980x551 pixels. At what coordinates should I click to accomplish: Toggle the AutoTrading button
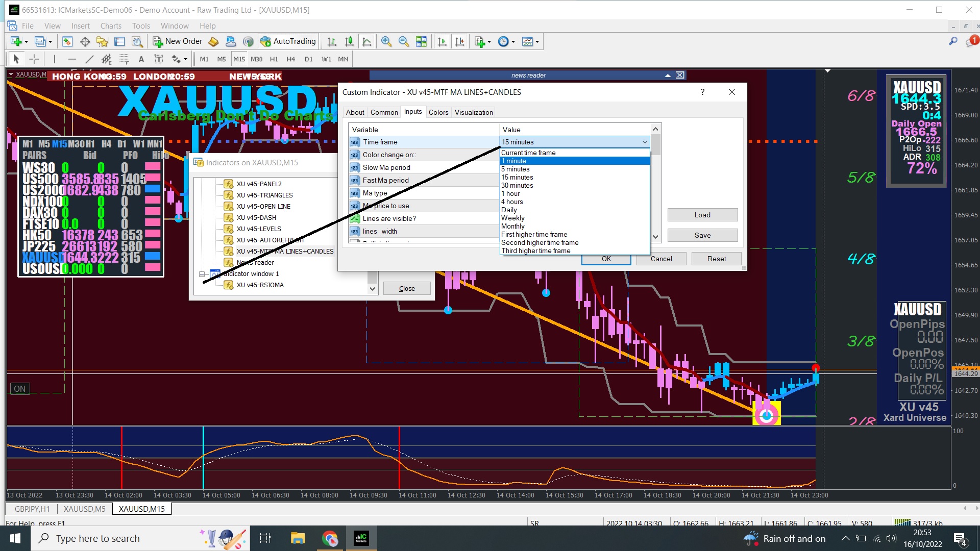(x=288, y=41)
